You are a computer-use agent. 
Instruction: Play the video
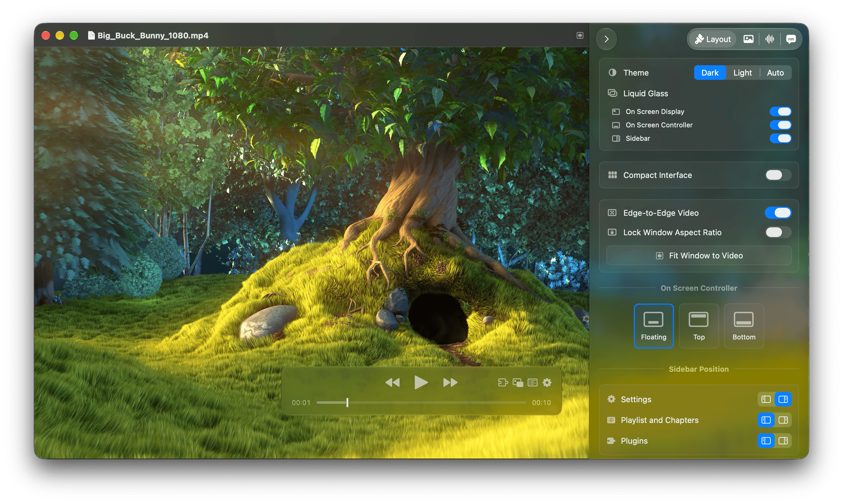421,383
